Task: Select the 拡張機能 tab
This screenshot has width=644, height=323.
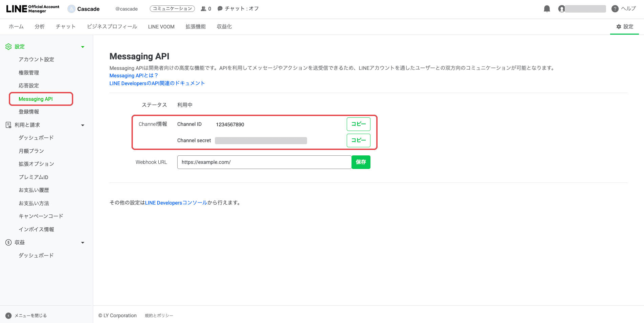Action: (x=196, y=26)
